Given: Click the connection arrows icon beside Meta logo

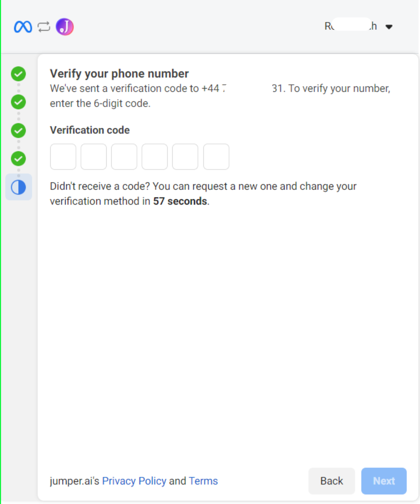Looking at the screenshot, I should pos(43,26).
